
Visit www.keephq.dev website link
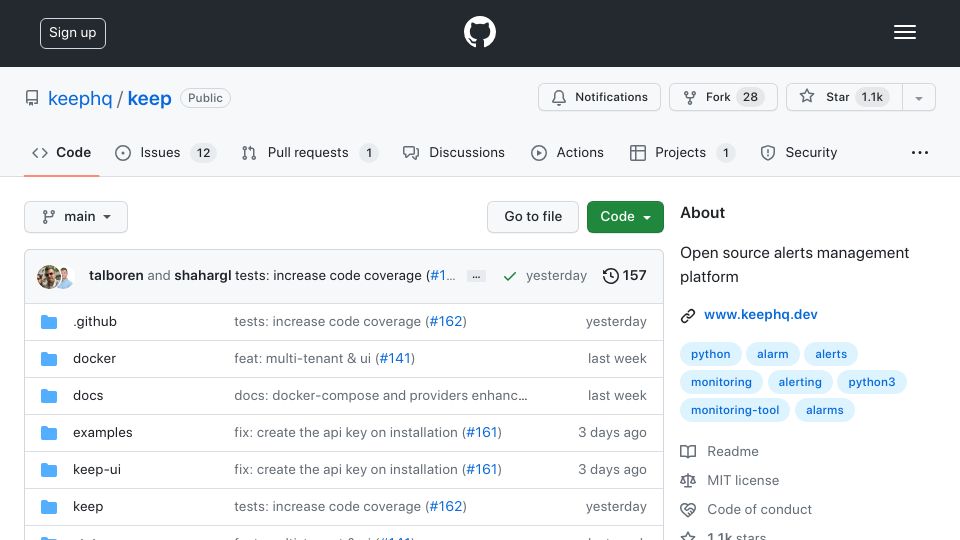pos(760,315)
